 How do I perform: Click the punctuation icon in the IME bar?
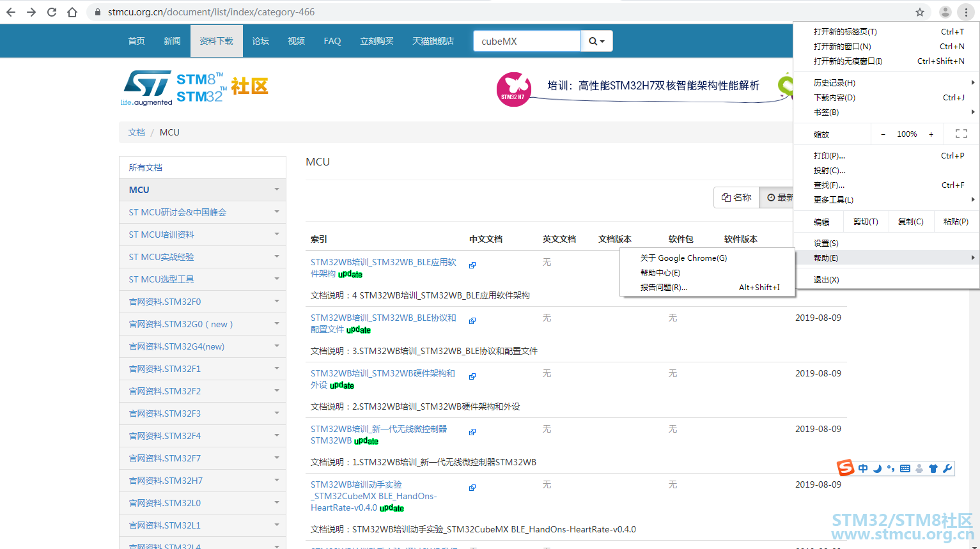coord(891,468)
